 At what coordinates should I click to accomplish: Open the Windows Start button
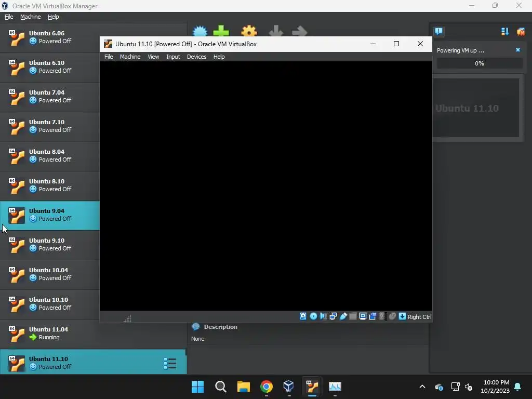pos(197,387)
